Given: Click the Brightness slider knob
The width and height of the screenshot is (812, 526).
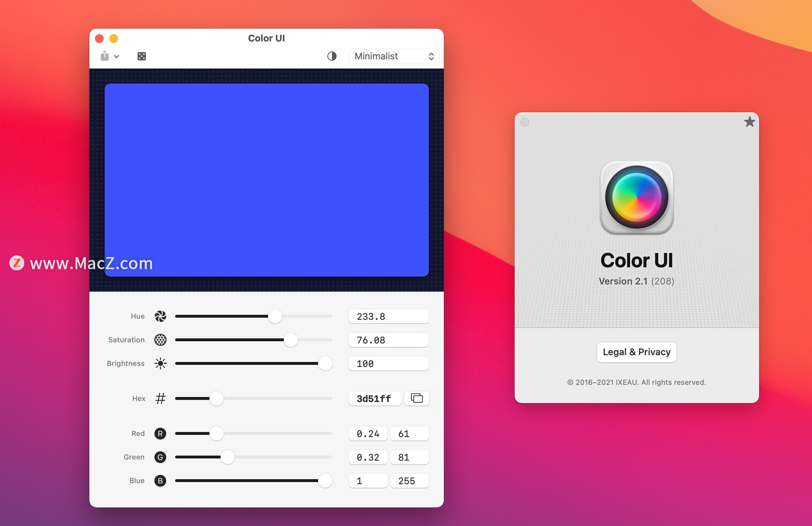Looking at the screenshot, I should tap(325, 364).
